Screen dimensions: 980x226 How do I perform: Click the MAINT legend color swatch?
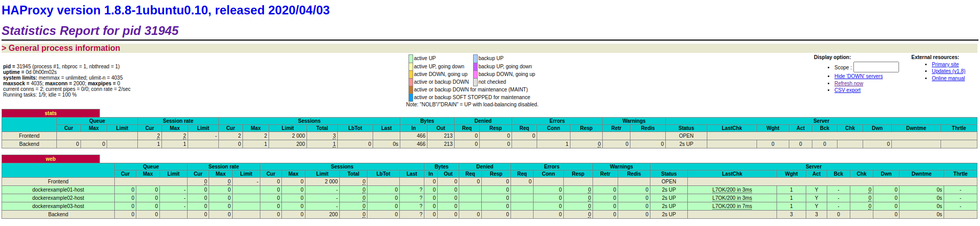tap(411, 89)
